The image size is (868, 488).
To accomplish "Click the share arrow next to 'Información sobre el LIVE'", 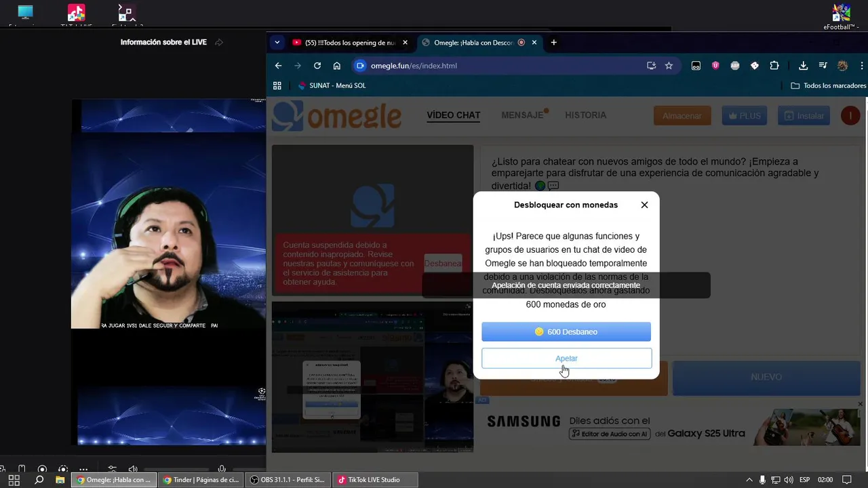I will 219,42.
